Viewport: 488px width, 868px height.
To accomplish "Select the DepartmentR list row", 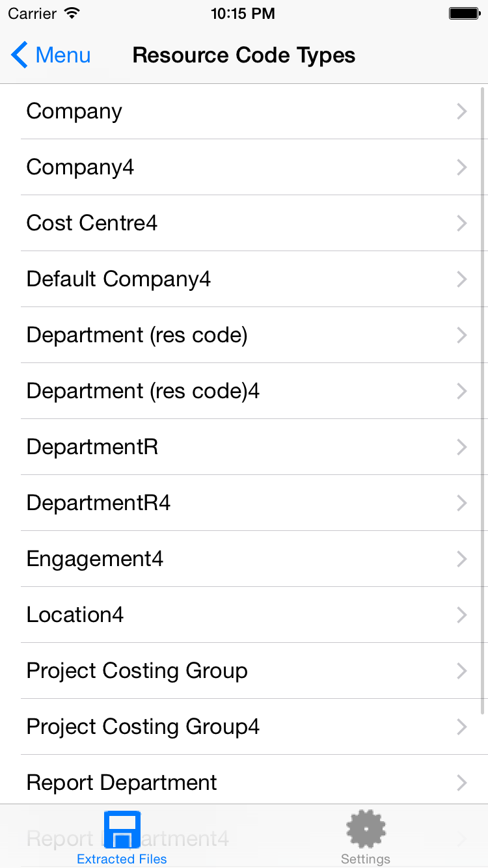I will (x=92, y=448).
